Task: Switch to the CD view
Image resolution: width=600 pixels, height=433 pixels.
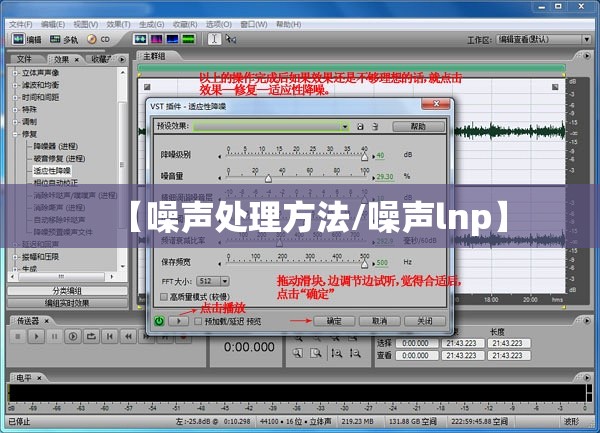Action: (98, 39)
